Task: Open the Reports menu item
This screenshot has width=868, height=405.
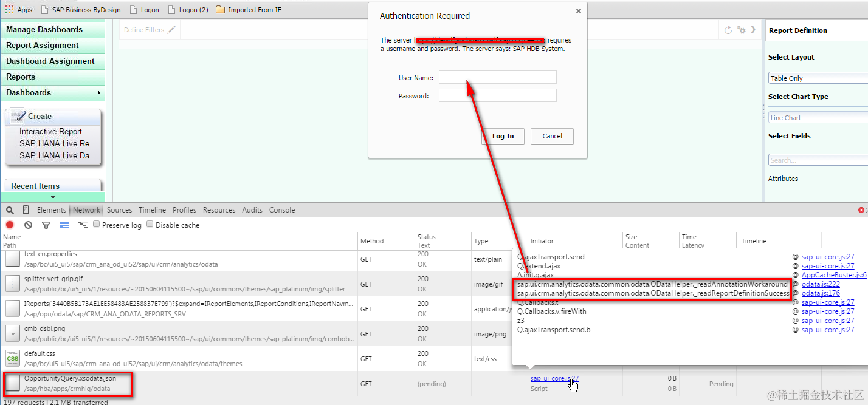Action: 53,77
